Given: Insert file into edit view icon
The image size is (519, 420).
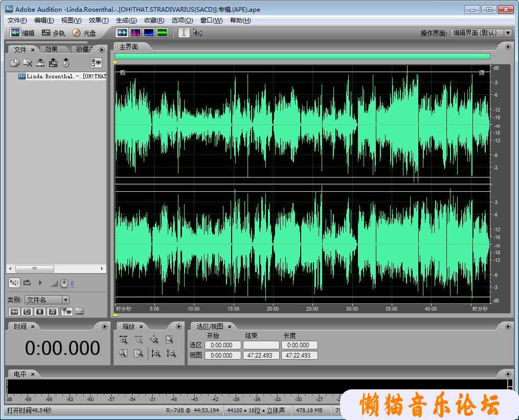Looking at the screenshot, I should [40, 62].
